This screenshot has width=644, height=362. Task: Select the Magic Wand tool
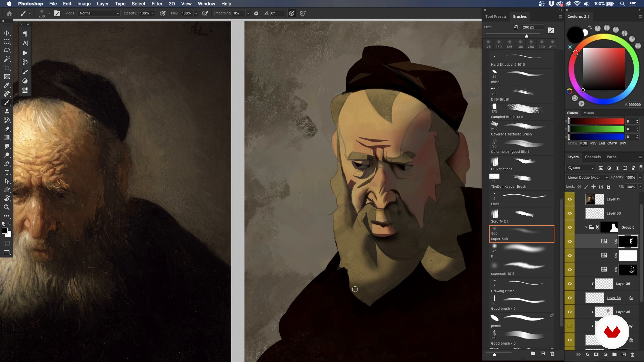click(x=7, y=59)
